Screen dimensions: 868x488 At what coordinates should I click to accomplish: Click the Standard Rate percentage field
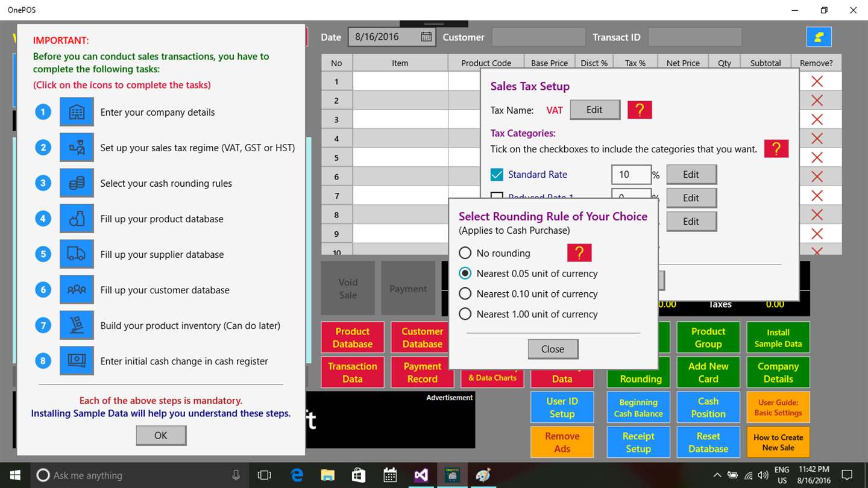point(631,175)
